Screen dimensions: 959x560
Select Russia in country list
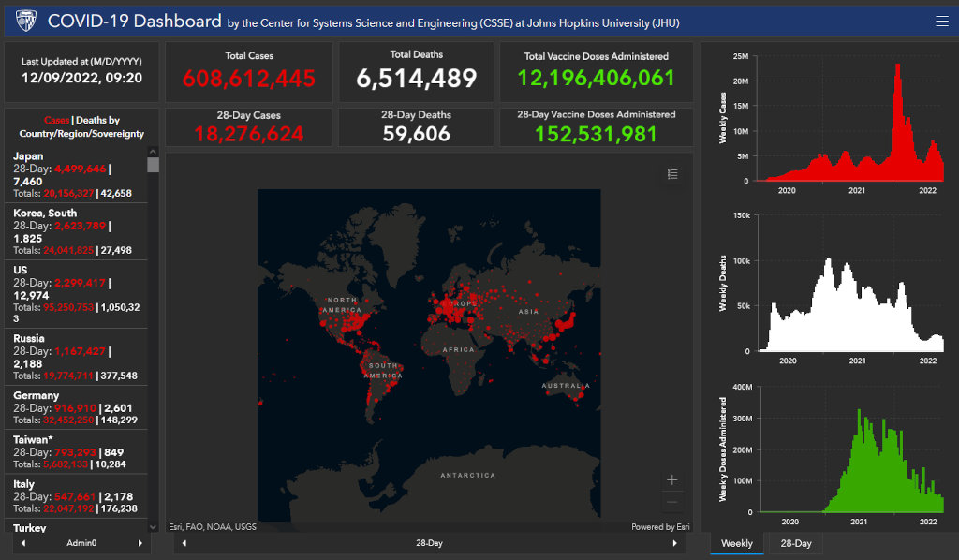tap(76, 357)
